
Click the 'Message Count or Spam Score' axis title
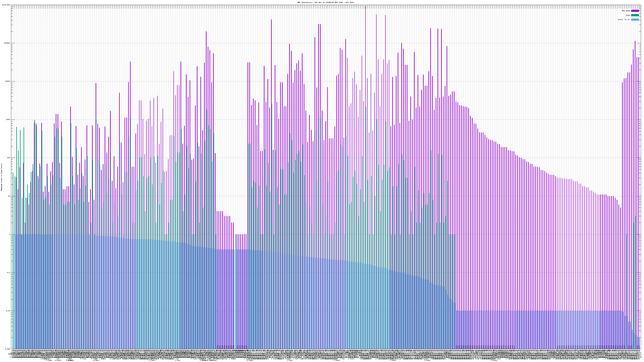[x=1, y=177]
